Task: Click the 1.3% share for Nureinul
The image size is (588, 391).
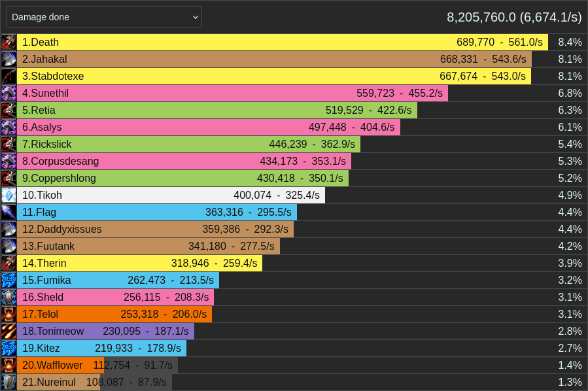Action: [570, 382]
